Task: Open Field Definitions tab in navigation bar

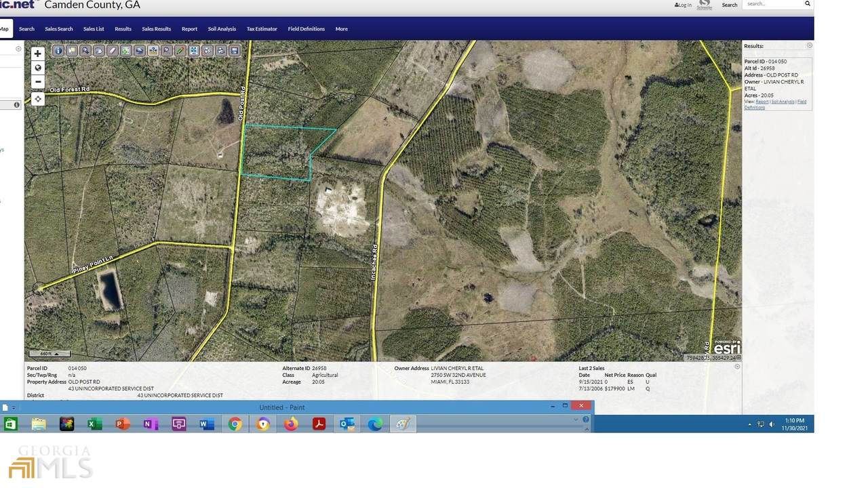Action: (x=306, y=28)
